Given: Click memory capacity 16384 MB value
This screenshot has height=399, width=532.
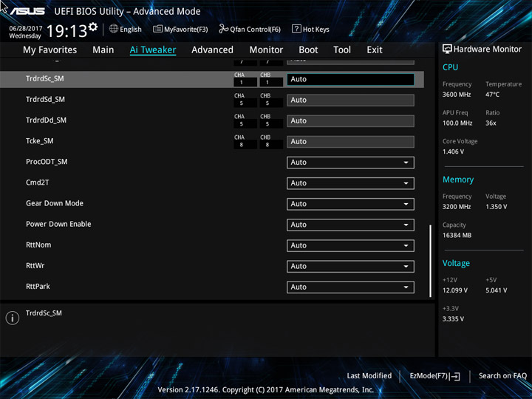Looking at the screenshot, I should 457,236.
